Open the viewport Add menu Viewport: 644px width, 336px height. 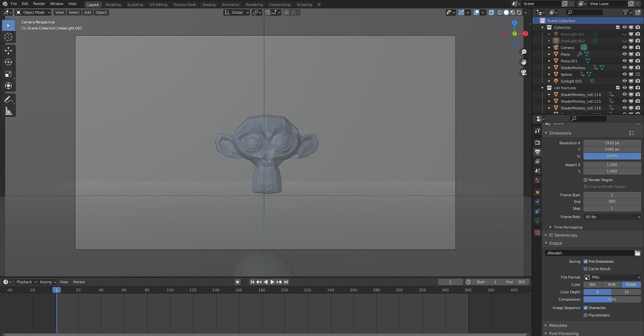(x=87, y=12)
